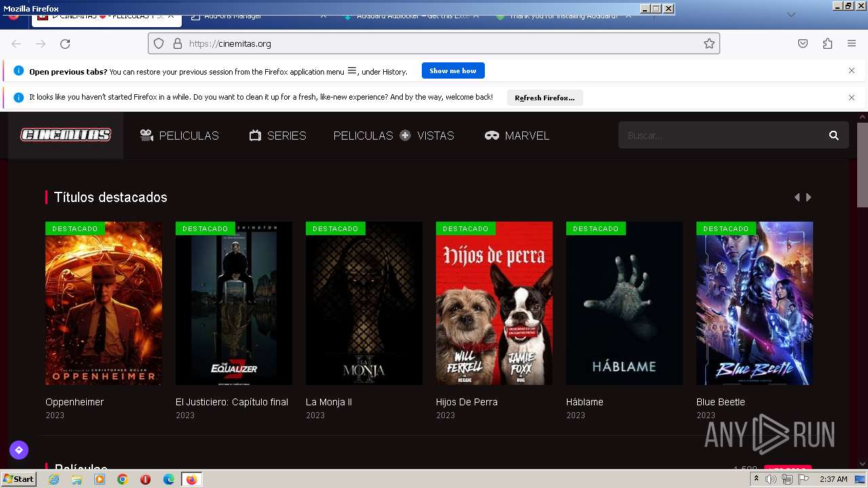Viewport: 868px width, 488px height.
Task: Go forward to next page
Action: (41, 43)
